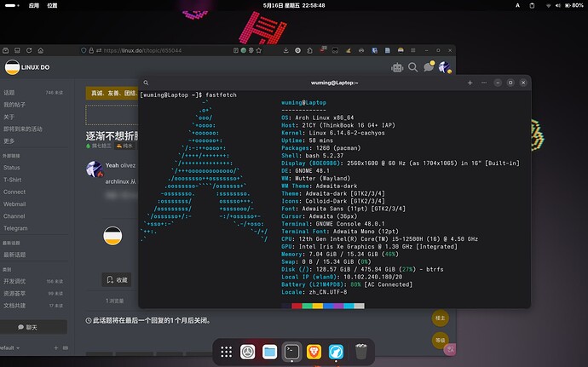
Task: Open system status menu showing 80% battery
Action: 565,6
